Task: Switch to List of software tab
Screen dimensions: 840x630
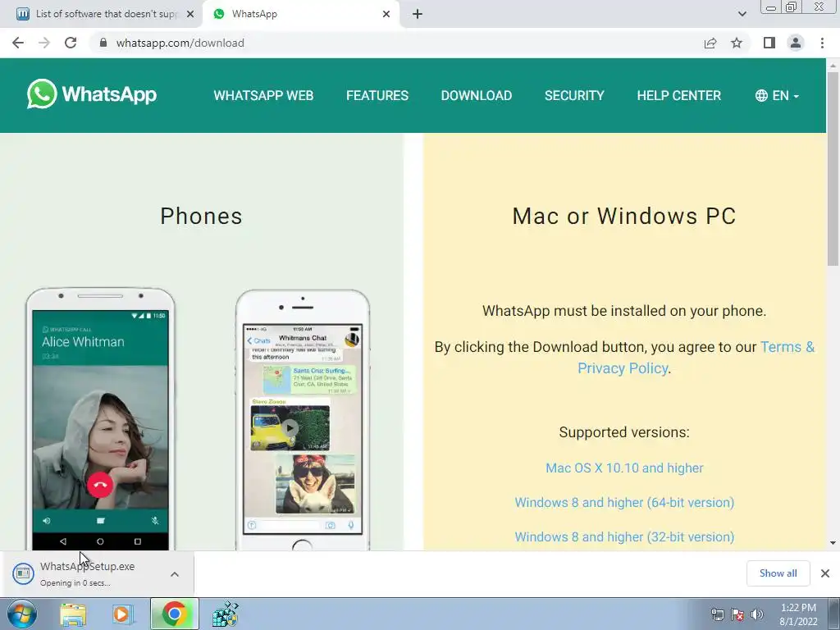Action: click(x=101, y=14)
